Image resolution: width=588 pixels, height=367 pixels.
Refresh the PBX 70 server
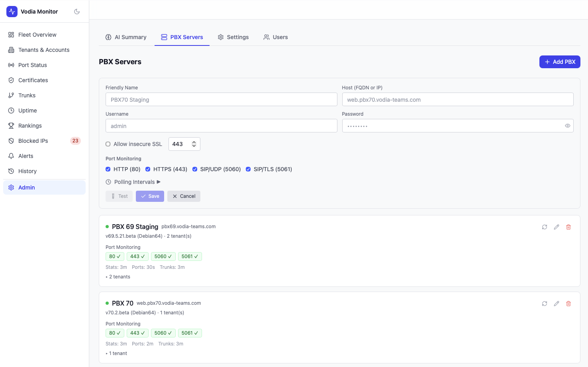pyautogui.click(x=545, y=304)
